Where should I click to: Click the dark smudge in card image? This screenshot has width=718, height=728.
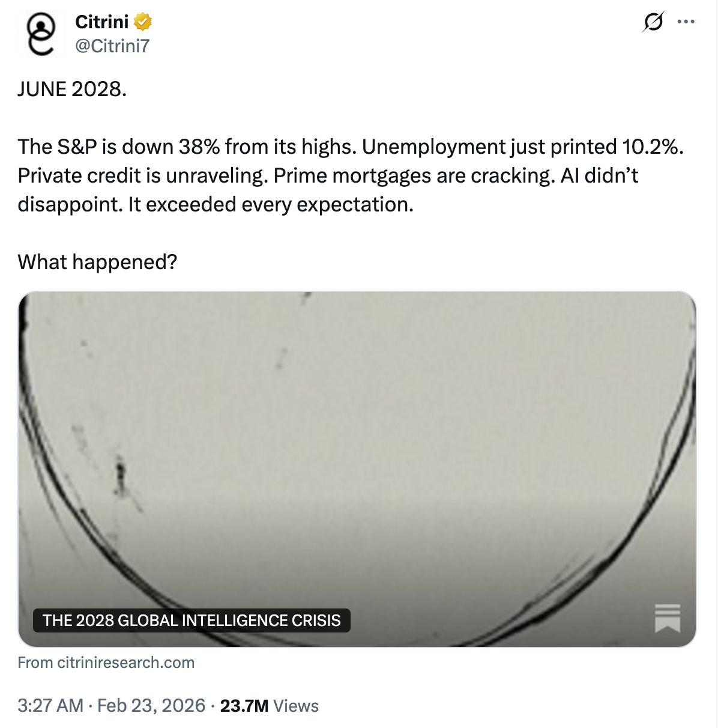coord(121,478)
